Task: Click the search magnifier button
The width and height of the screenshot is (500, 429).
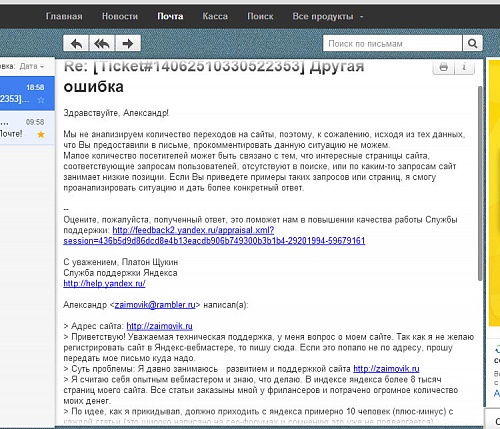Action: point(472,43)
